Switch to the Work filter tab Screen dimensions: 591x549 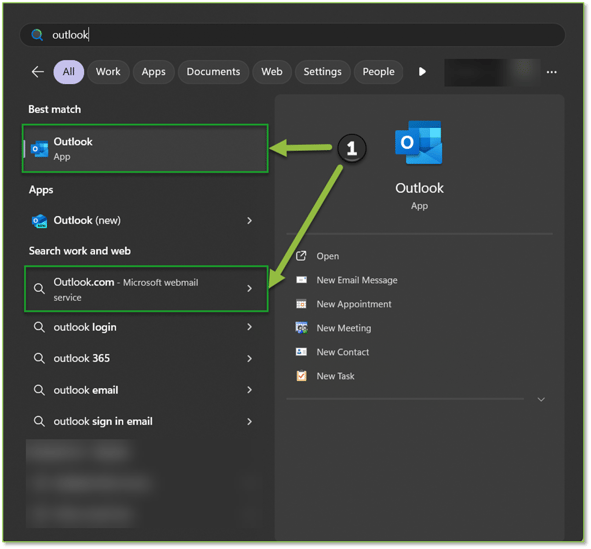pos(108,72)
